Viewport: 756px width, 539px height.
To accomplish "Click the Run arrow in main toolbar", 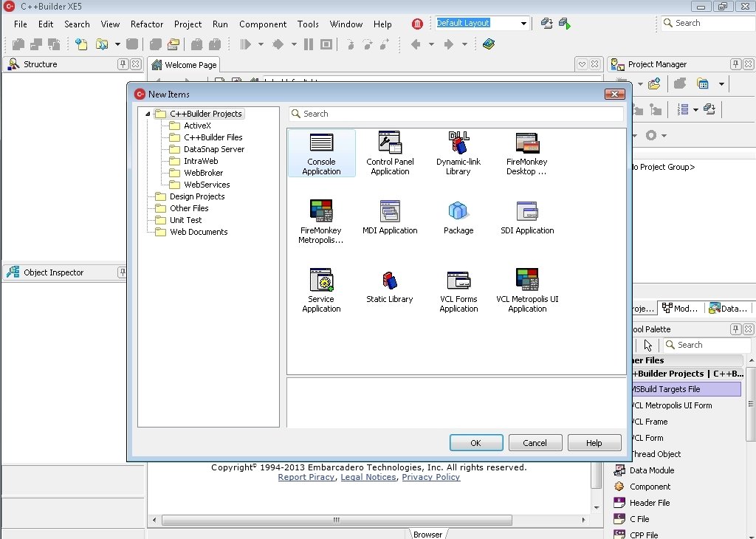I will click(x=245, y=44).
